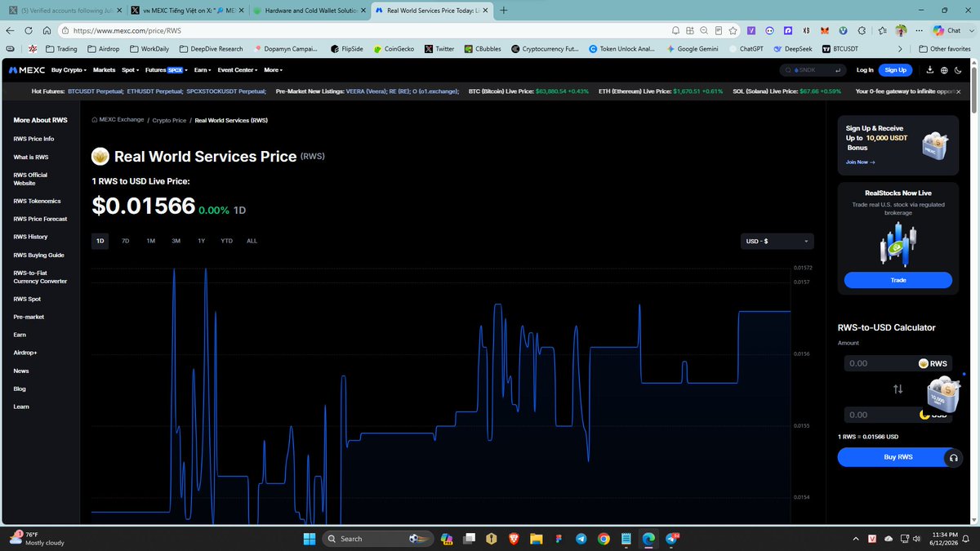980x551 pixels.
Task: Select the 1M chart range
Action: 150,241
